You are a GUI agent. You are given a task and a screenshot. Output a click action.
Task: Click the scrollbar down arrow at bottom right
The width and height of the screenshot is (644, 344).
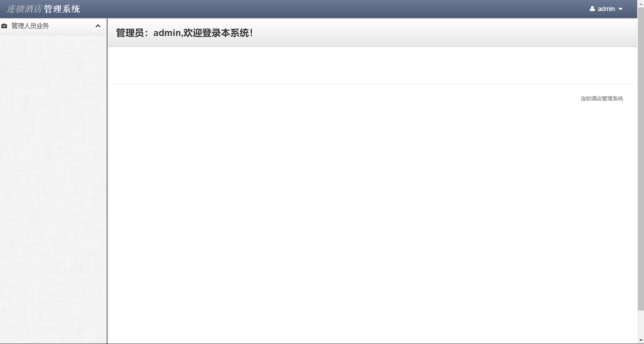641,341
